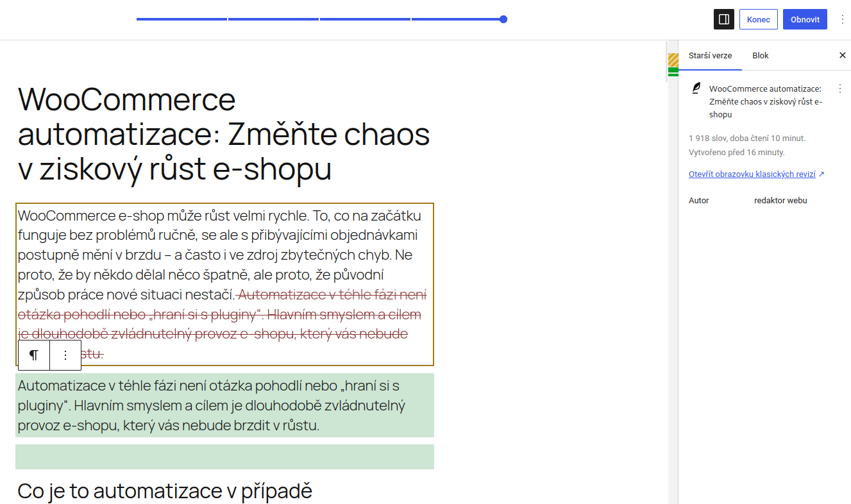Switch to the Blok tab
Viewport: 851px width, 504px height.
click(x=761, y=56)
